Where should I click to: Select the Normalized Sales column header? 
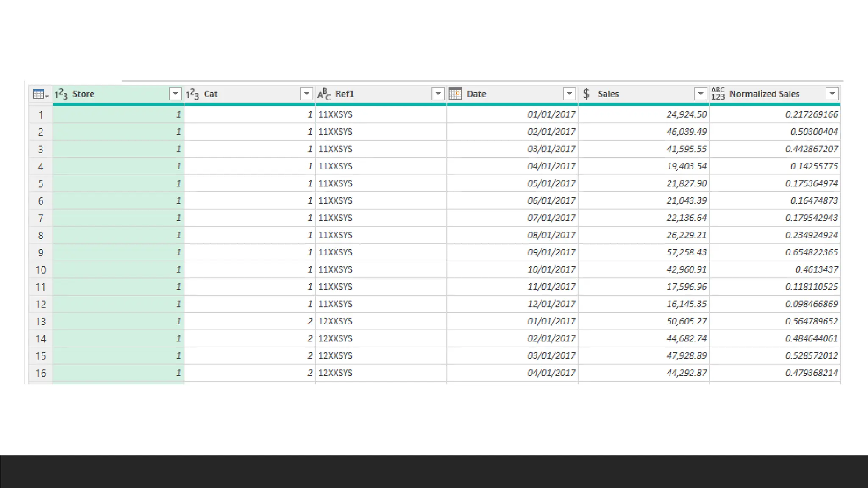765,94
